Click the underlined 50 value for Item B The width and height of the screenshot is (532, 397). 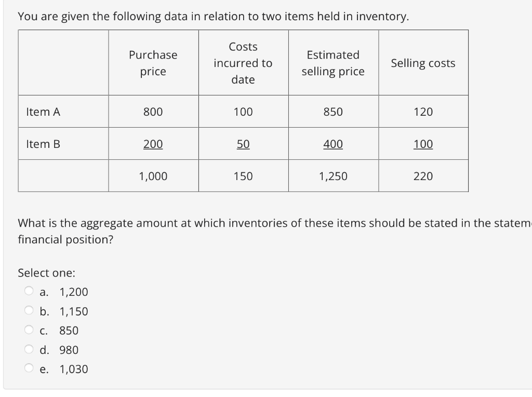[x=243, y=144]
